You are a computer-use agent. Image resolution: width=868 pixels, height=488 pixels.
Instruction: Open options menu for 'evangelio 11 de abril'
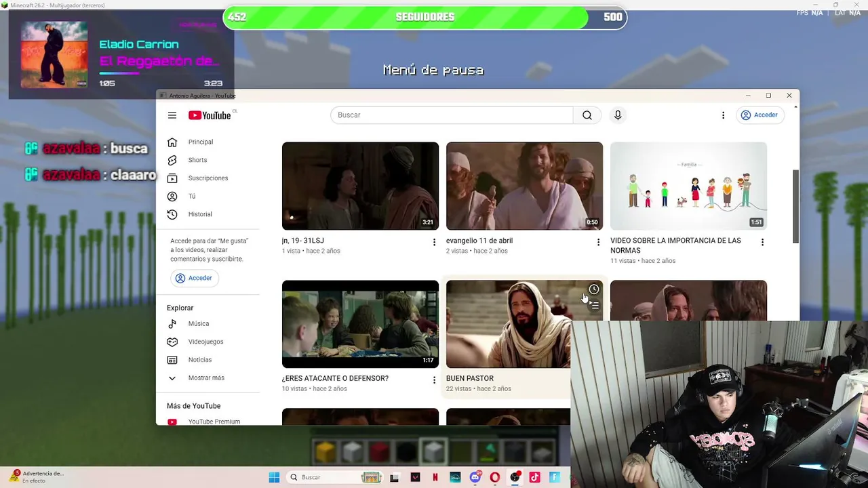598,242
